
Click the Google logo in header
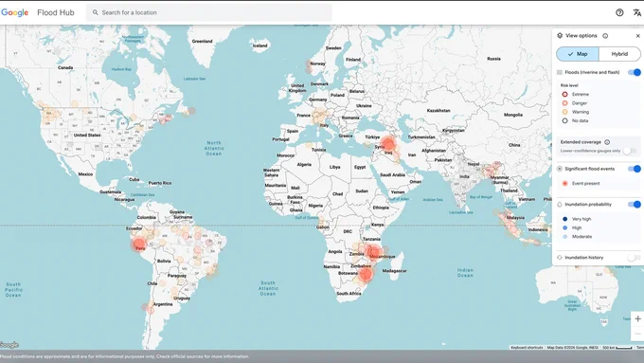[x=15, y=12]
